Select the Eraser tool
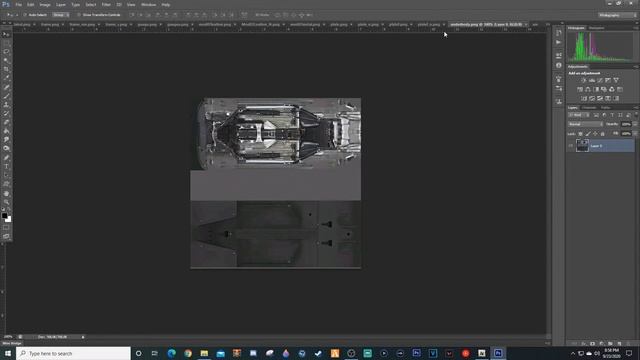The width and height of the screenshot is (640, 360). click(6, 122)
